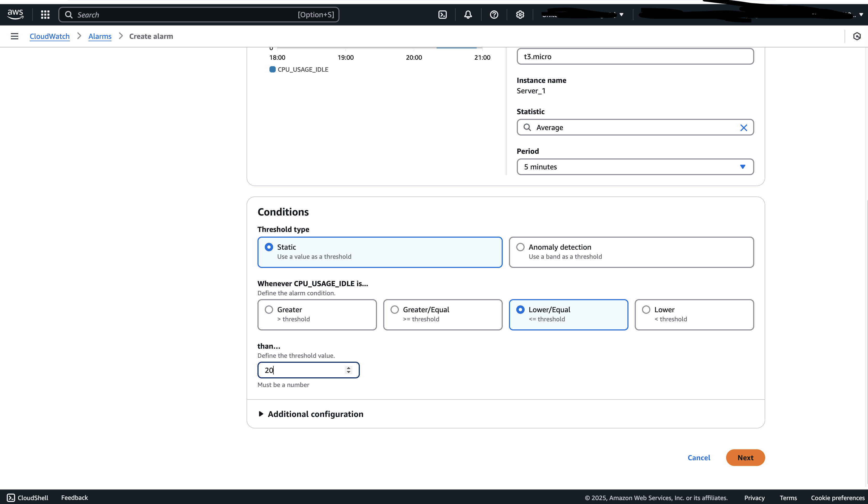Image resolution: width=868 pixels, height=504 pixels.
Task: Click the AWS logo home icon
Action: 16,15
